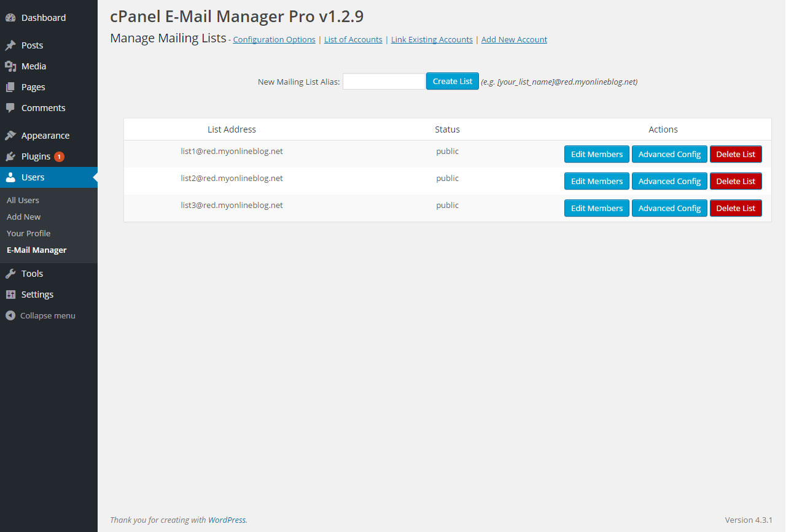Viewport: 786px width, 532px height.
Task: Select Collapse menu text
Action: (47, 315)
